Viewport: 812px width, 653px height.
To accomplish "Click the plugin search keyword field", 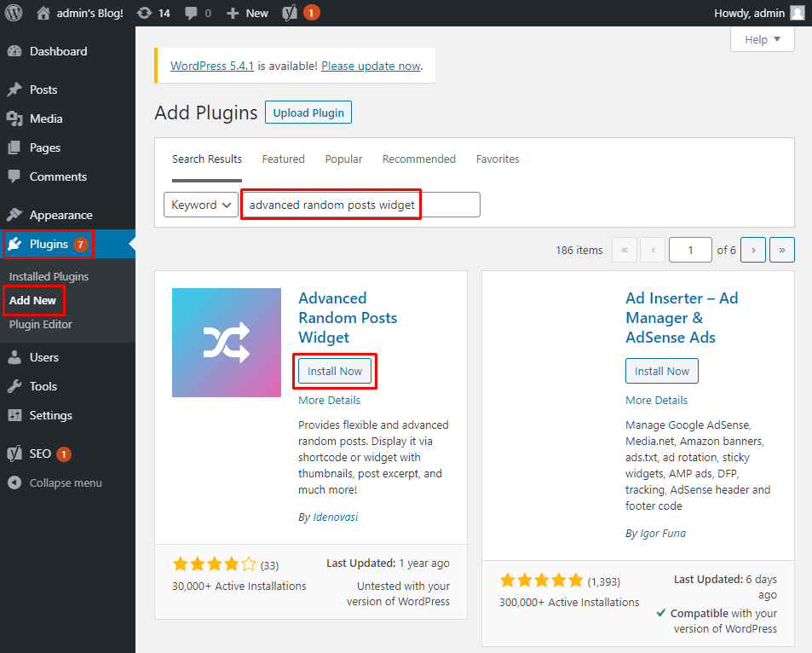I will point(361,205).
